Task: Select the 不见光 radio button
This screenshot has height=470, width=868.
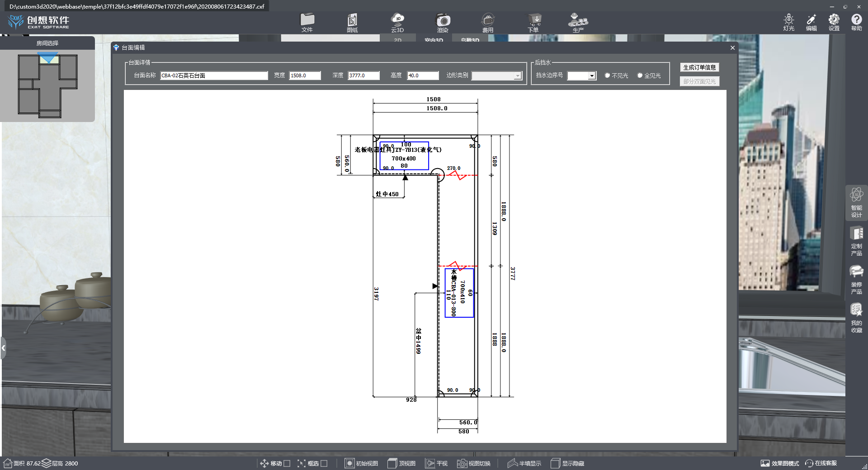Action: (607, 75)
